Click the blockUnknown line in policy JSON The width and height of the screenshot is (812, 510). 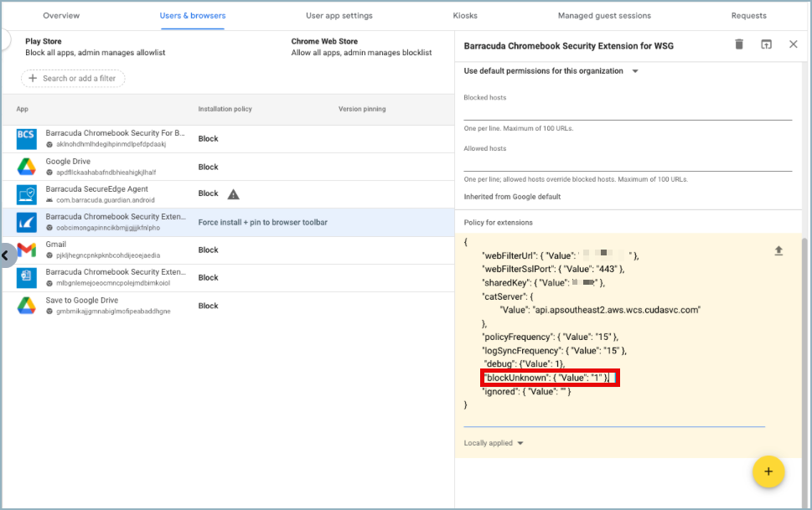point(546,378)
